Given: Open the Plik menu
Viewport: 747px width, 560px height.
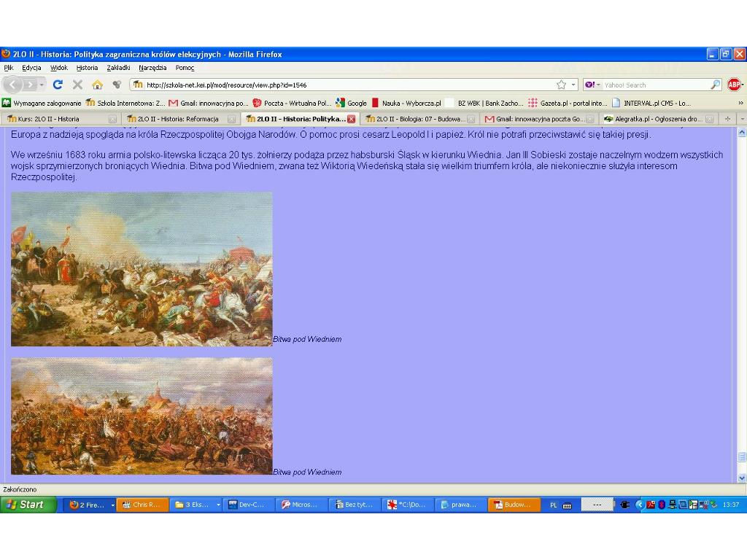Looking at the screenshot, I should click(9, 68).
